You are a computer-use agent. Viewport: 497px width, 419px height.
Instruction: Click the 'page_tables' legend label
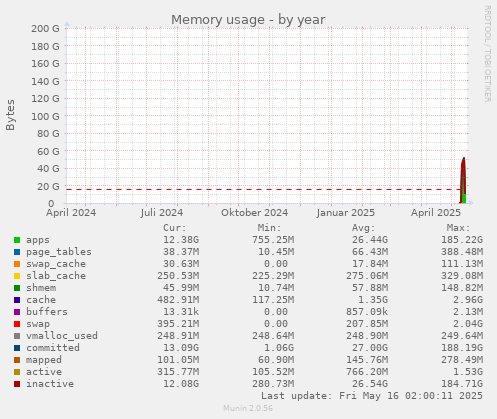tap(59, 252)
